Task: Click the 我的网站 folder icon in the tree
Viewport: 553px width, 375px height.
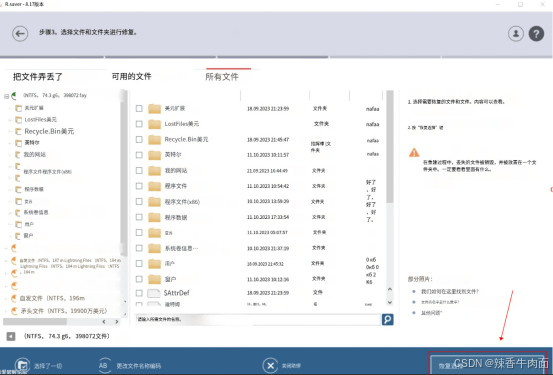Action: pyautogui.click(x=18, y=155)
